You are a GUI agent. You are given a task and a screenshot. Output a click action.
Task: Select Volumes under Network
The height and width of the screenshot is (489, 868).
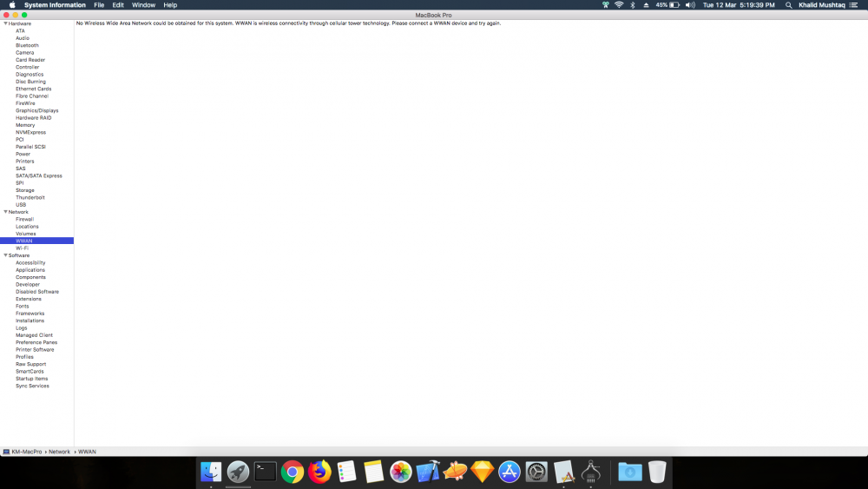[x=25, y=234]
